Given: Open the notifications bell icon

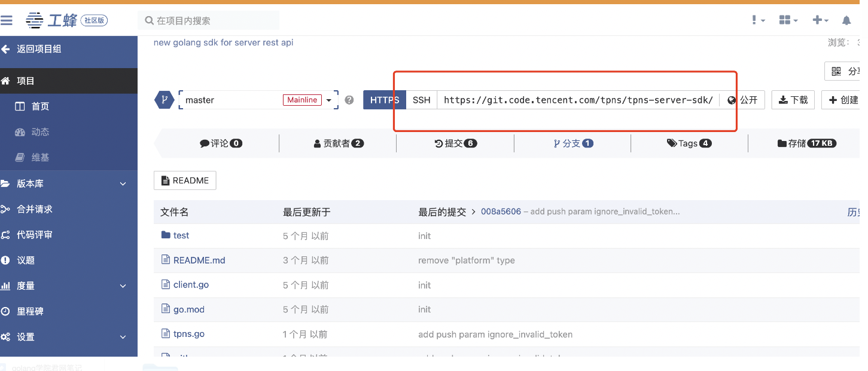Looking at the screenshot, I should click(x=846, y=20).
